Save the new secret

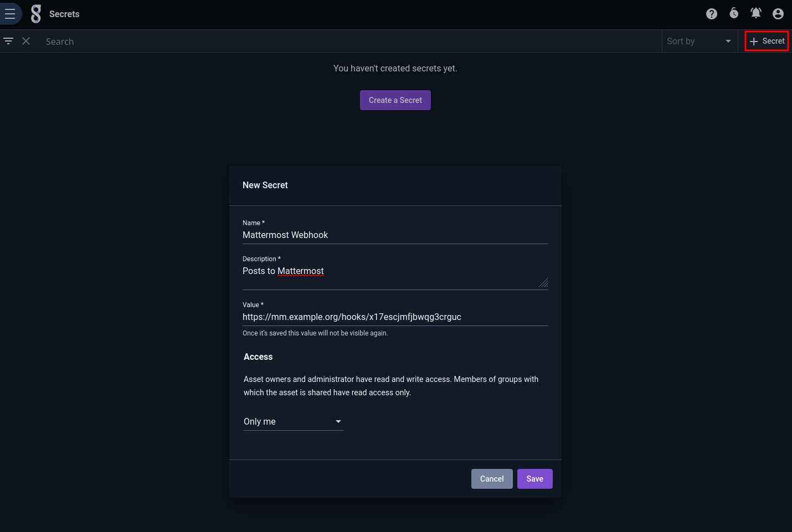tap(535, 479)
